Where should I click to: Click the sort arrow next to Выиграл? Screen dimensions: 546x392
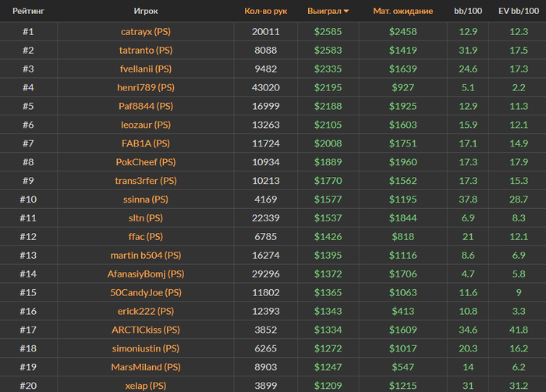point(346,12)
